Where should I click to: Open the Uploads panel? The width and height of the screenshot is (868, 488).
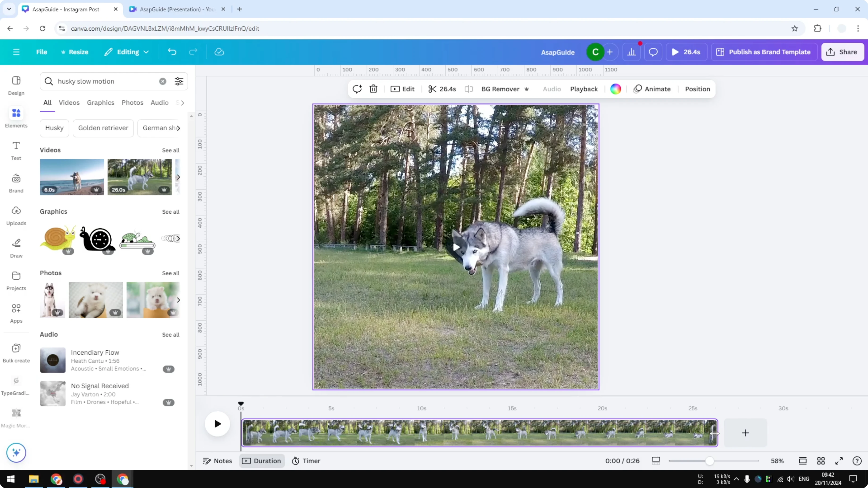click(x=16, y=215)
